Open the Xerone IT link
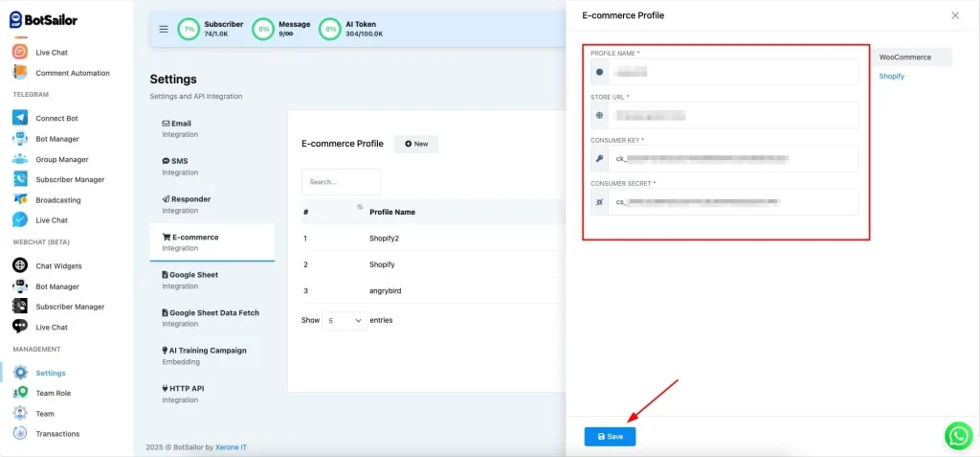The image size is (980, 457). pos(231,447)
